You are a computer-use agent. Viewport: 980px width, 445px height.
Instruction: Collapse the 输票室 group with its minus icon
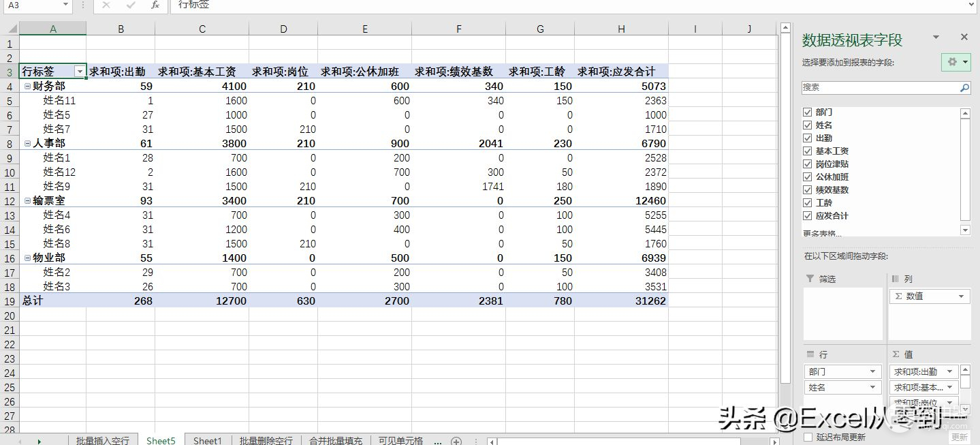[27, 201]
